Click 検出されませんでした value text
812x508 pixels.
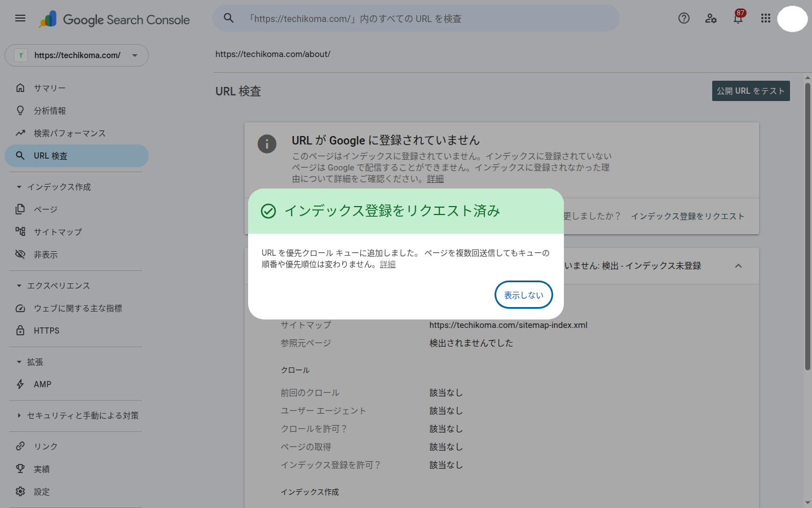(x=471, y=343)
